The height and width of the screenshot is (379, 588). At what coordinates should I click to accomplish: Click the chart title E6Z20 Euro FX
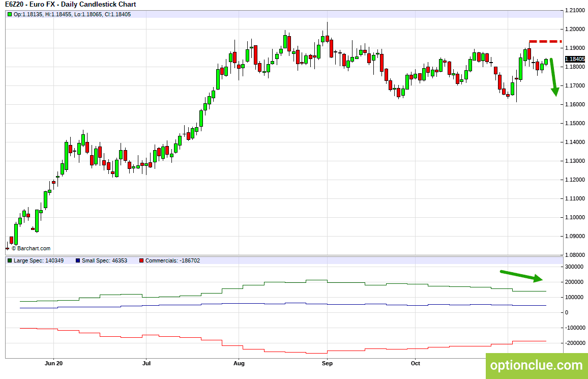click(71, 5)
